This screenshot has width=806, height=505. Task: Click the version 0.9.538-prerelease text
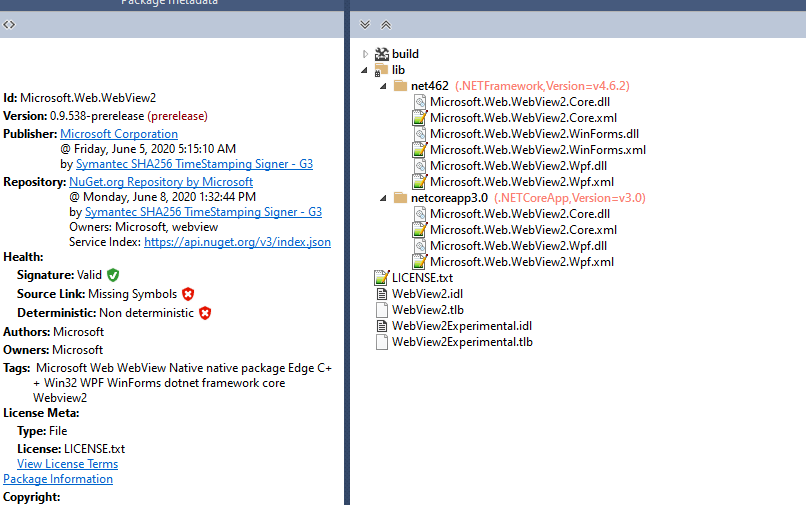click(97, 116)
